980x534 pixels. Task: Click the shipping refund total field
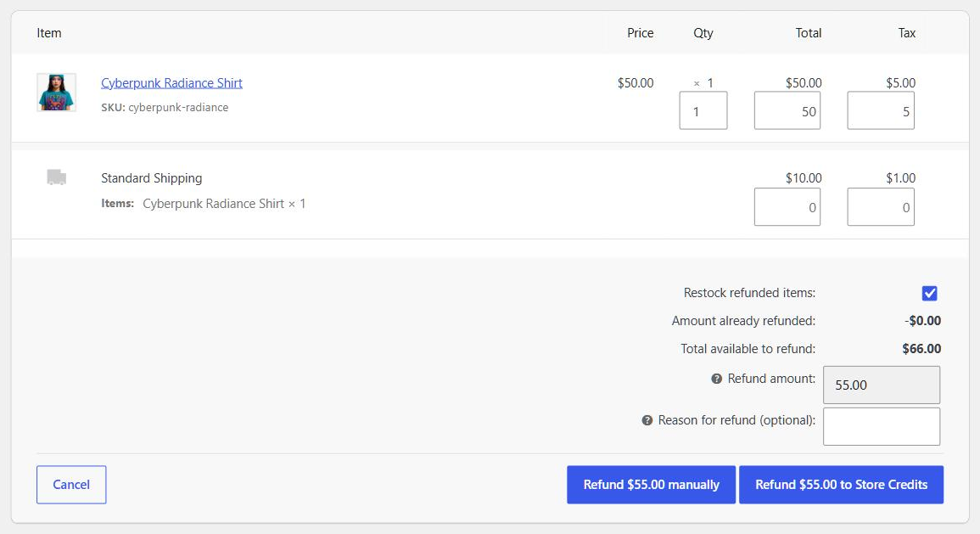click(787, 207)
